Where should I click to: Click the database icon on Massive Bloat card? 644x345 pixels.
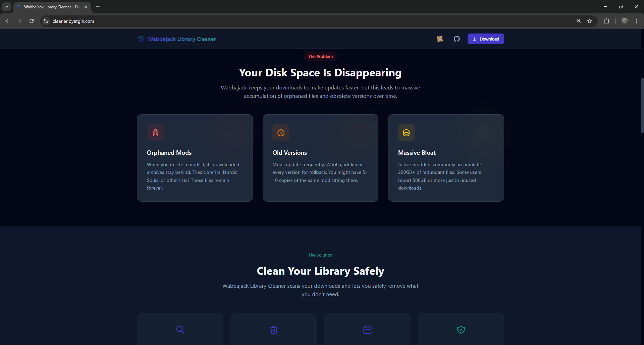[x=406, y=133]
